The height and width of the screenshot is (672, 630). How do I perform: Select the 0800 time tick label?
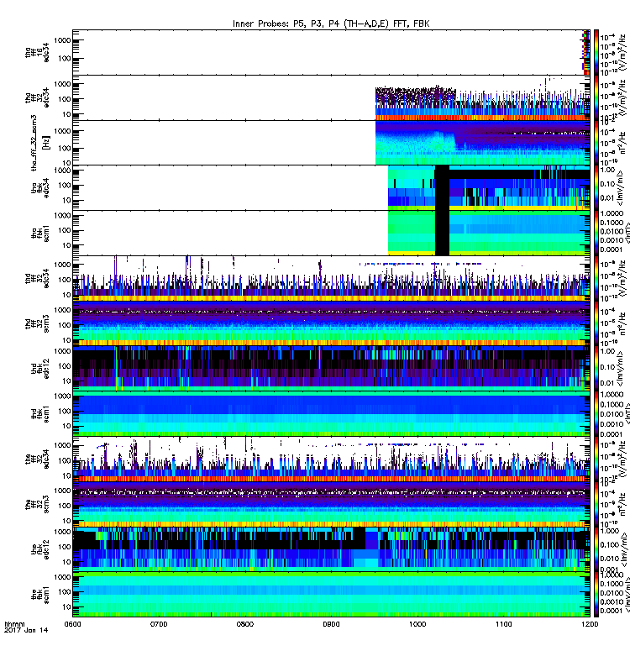244,624
